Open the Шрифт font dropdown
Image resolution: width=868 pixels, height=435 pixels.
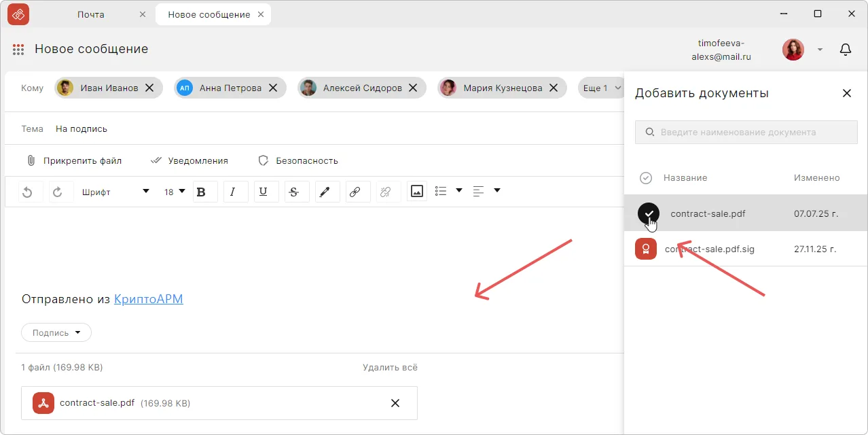pyautogui.click(x=115, y=192)
